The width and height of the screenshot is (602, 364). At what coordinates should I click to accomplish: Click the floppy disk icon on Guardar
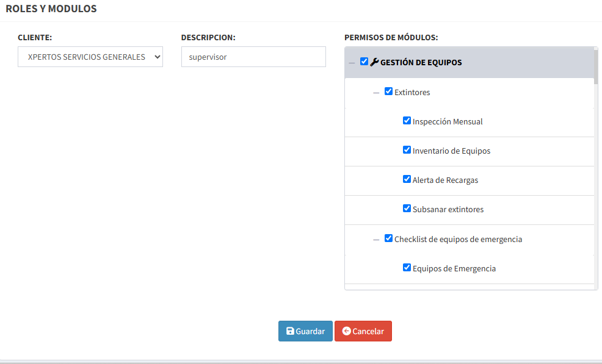point(290,331)
